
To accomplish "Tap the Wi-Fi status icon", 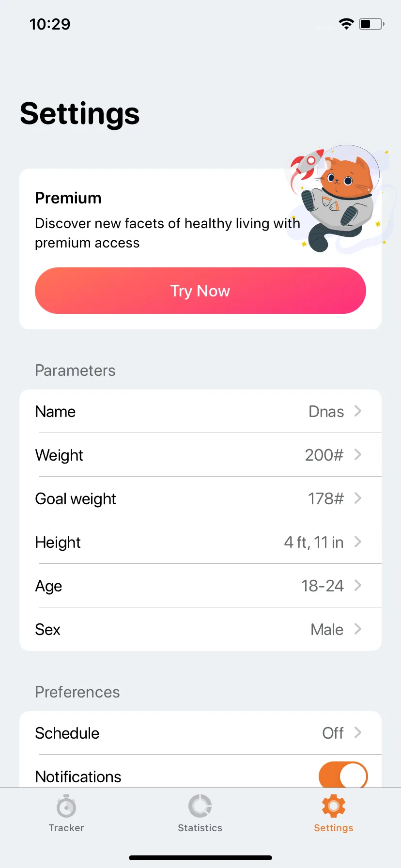I will [x=346, y=24].
